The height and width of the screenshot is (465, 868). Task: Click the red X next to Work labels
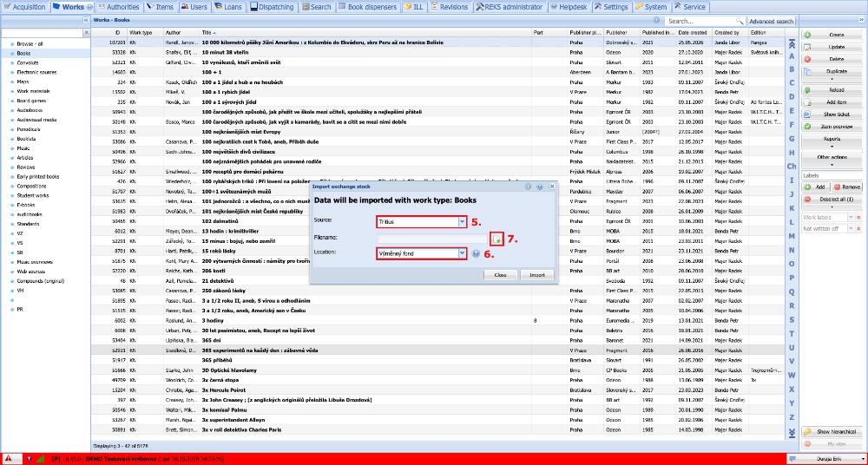858,218
